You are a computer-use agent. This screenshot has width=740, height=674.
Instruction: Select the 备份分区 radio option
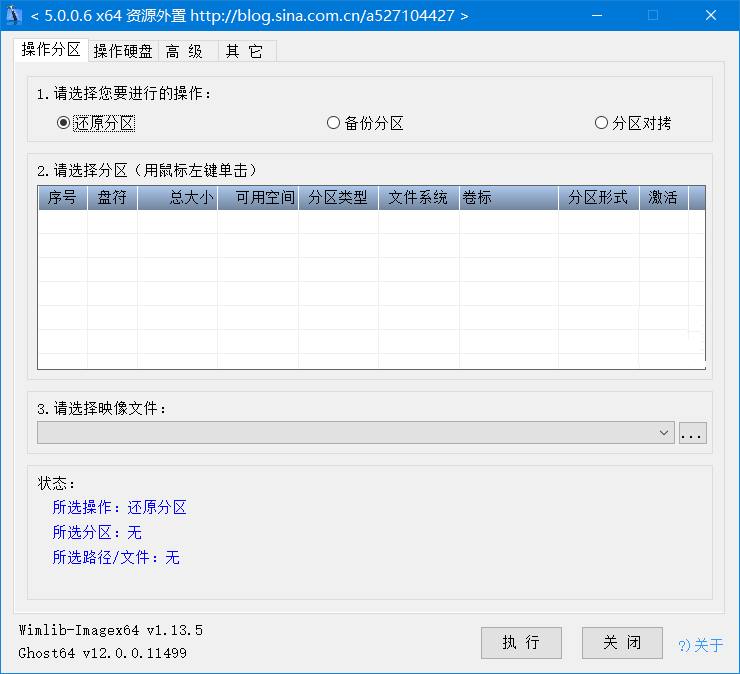click(334, 123)
